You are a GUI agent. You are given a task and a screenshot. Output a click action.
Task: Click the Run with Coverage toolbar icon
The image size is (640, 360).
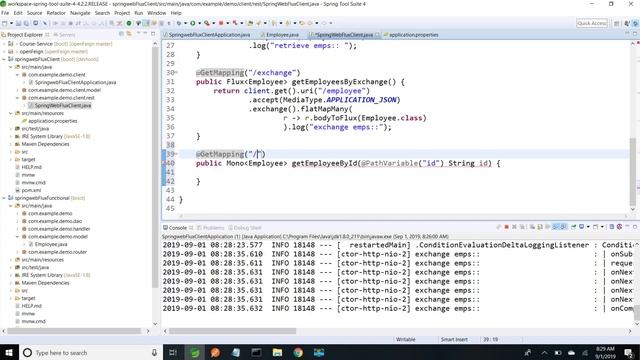click(207, 23)
